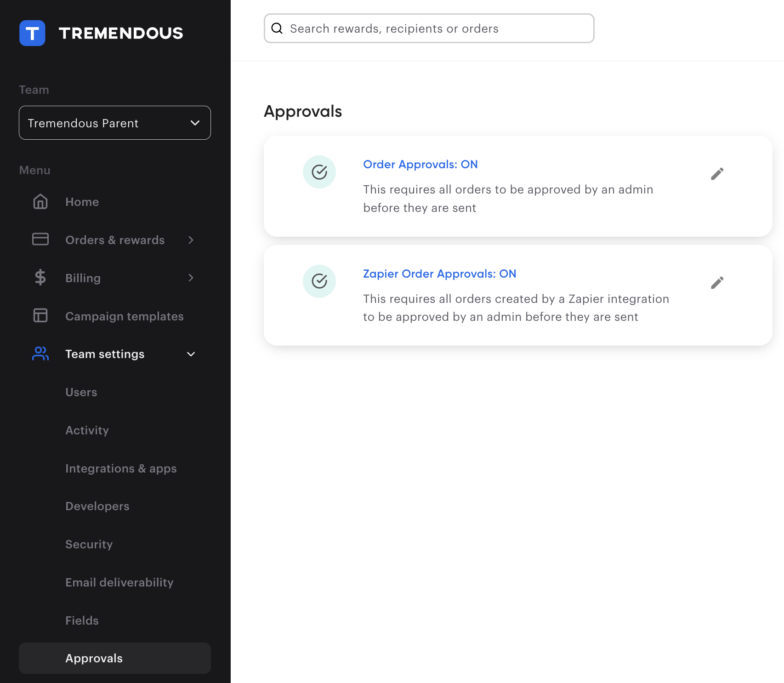Viewport: 784px width, 683px height.
Task: Click the TREMENDOUS brand name
Action: tap(121, 33)
